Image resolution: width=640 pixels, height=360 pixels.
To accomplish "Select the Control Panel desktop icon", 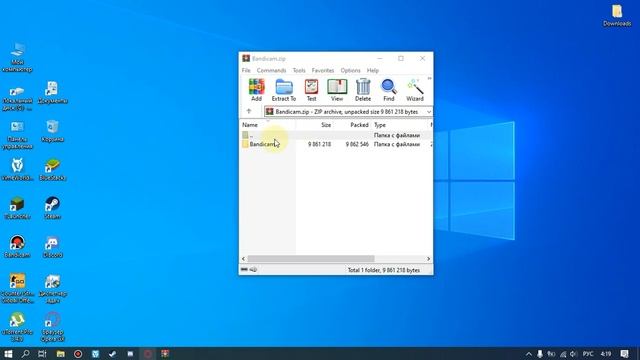I will tap(17, 135).
